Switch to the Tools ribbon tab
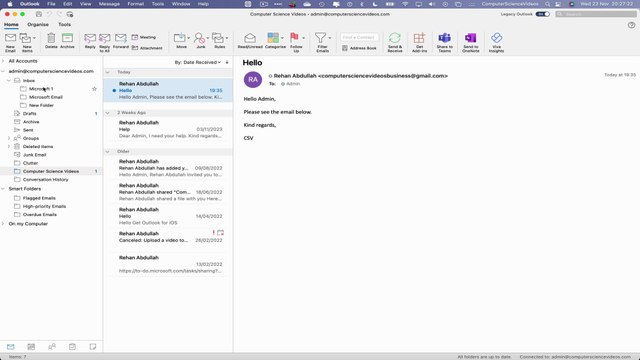The image size is (640, 360). [x=64, y=24]
